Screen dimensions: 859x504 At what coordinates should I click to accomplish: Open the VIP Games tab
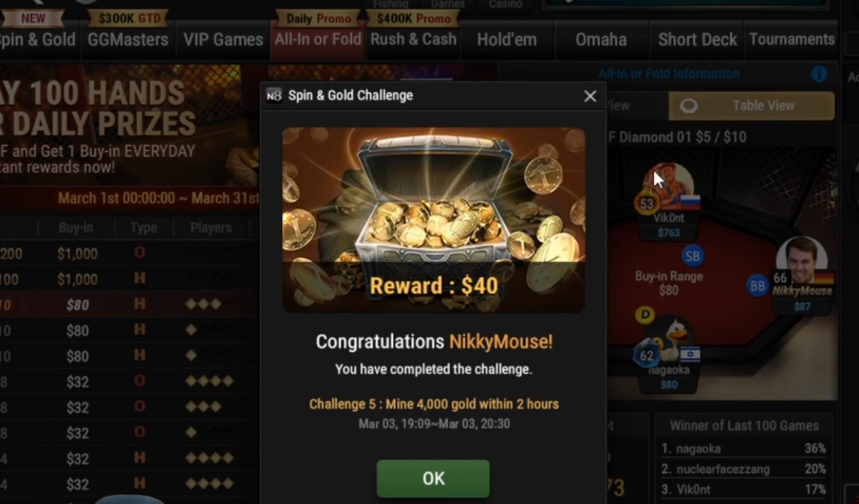click(x=223, y=40)
